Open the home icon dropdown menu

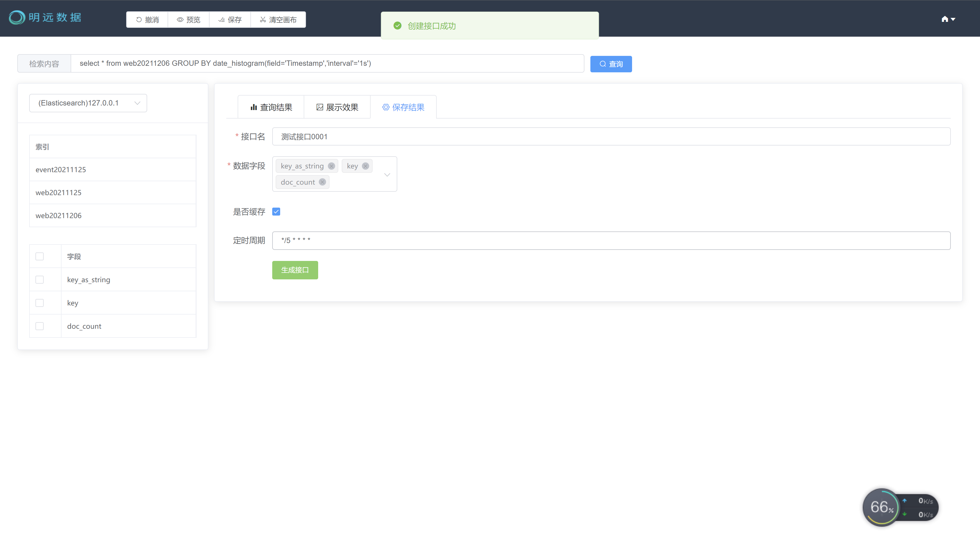pyautogui.click(x=948, y=19)
